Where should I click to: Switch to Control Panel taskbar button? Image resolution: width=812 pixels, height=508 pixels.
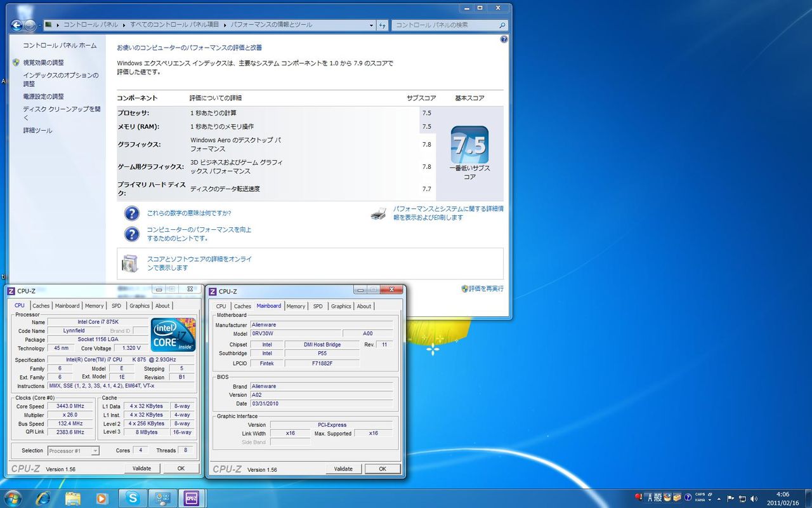pyautogui.click(x=162, y=498)
